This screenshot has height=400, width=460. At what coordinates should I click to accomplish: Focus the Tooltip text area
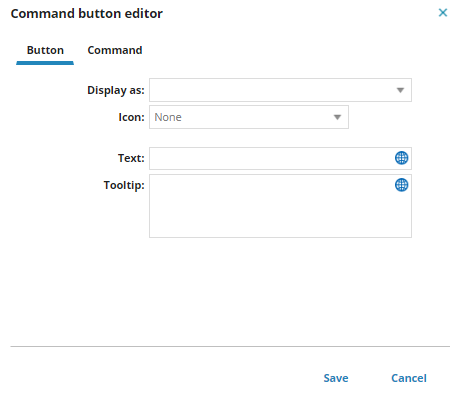pyautogui.click(x=280, y=206)
